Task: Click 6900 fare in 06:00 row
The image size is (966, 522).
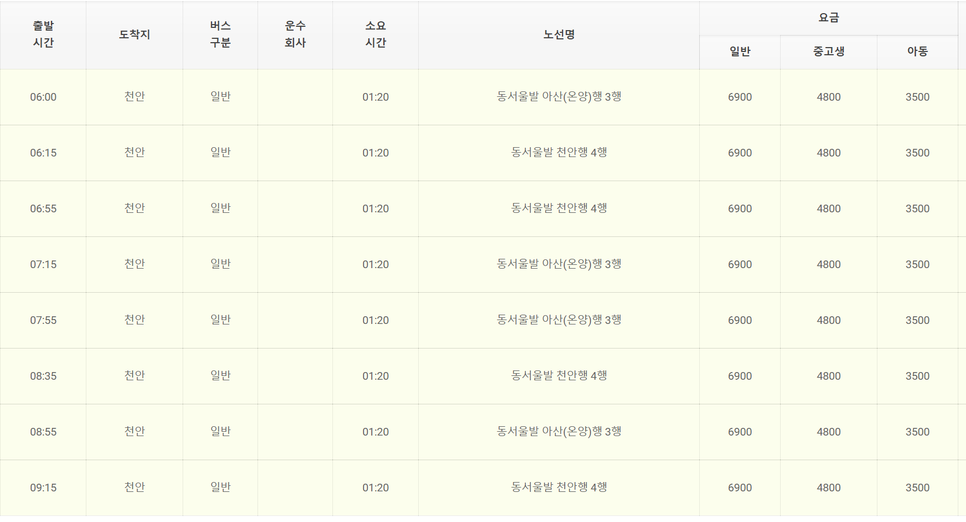Action: click(740, 97)
